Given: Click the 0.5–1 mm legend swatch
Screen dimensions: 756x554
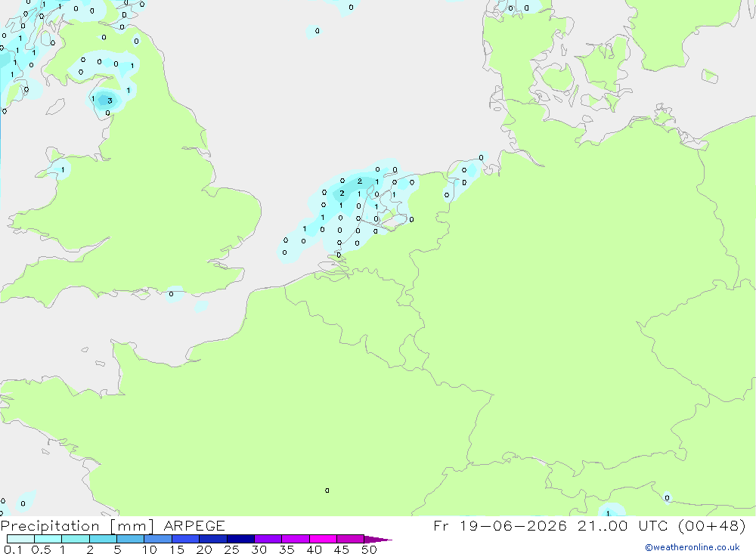Looking at the screenshot, I should (x=48, y=539).
